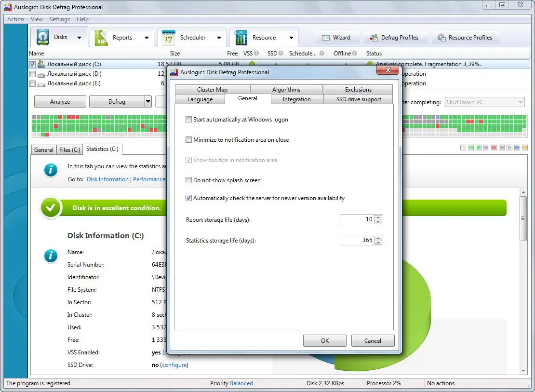The height and width of the screenshot is (392, 535).
Task: Open the View menu
Action: coord(37,19)
